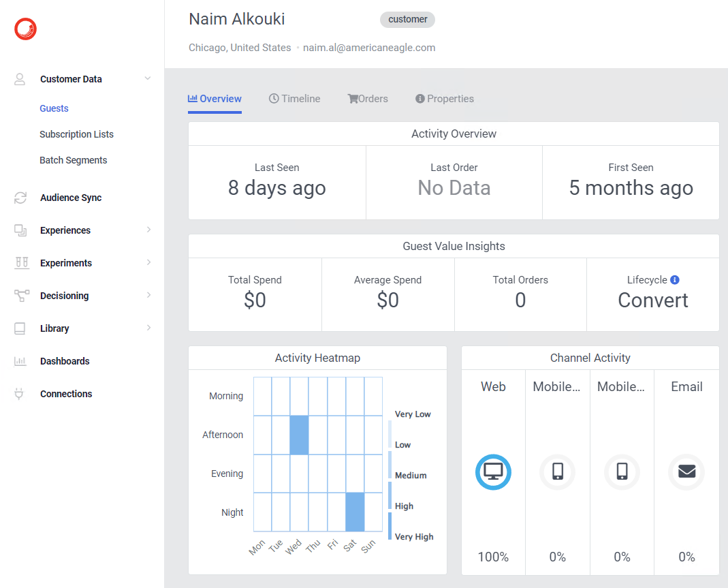Click the red Sitecore logo icon
Image resolution: width=728 pixels, height=588 pixels.
pos(25,29)
